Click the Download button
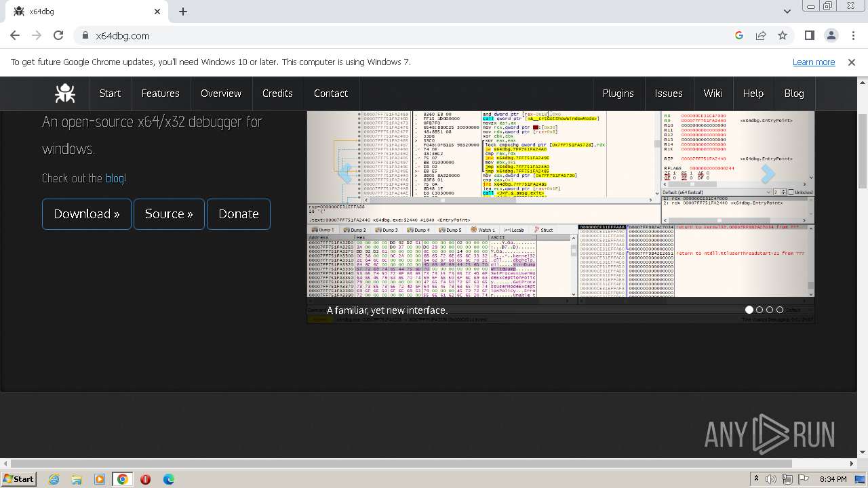 [x=87, y=214]
